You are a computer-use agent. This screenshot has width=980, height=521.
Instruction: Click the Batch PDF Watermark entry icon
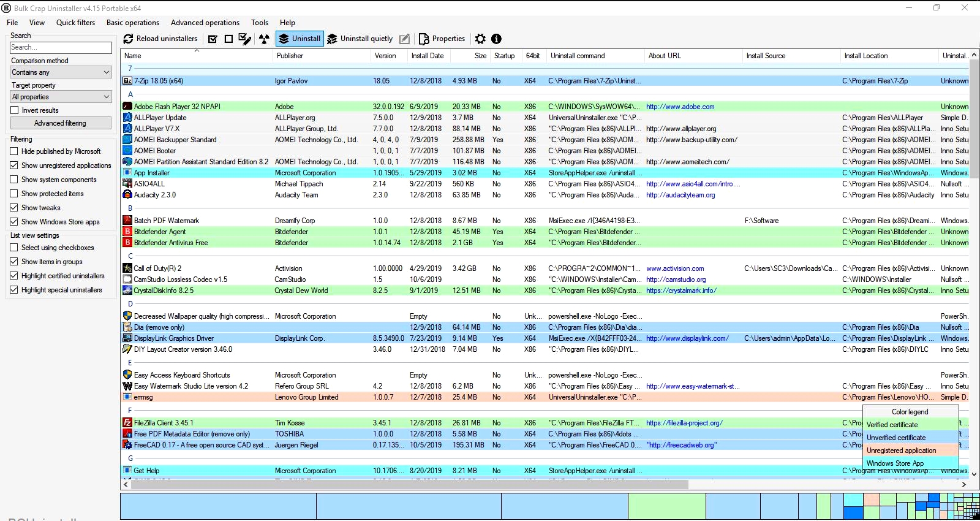click(x=127, y=221)
